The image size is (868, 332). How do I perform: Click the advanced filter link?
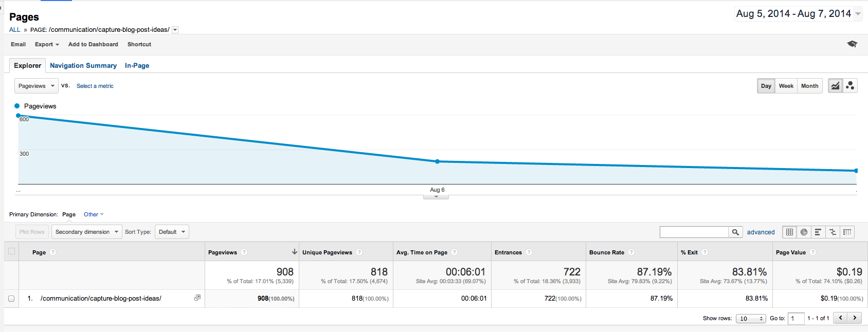click(761, 232)
